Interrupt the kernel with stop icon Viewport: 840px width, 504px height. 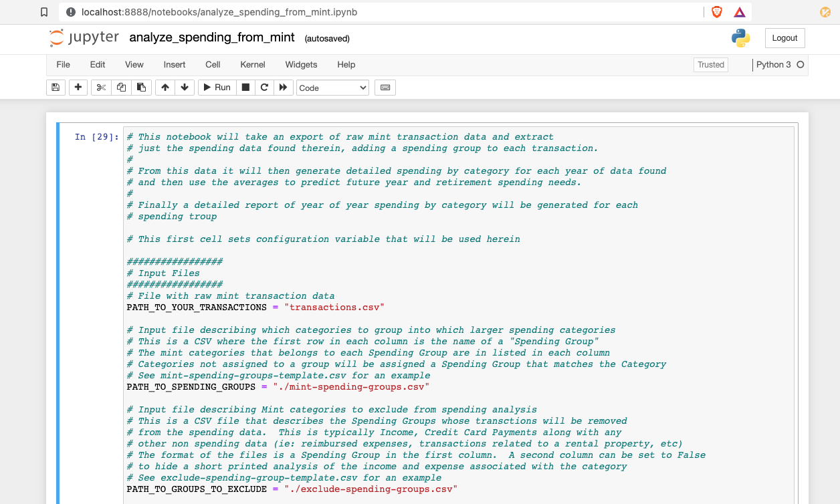coord(245,88)
